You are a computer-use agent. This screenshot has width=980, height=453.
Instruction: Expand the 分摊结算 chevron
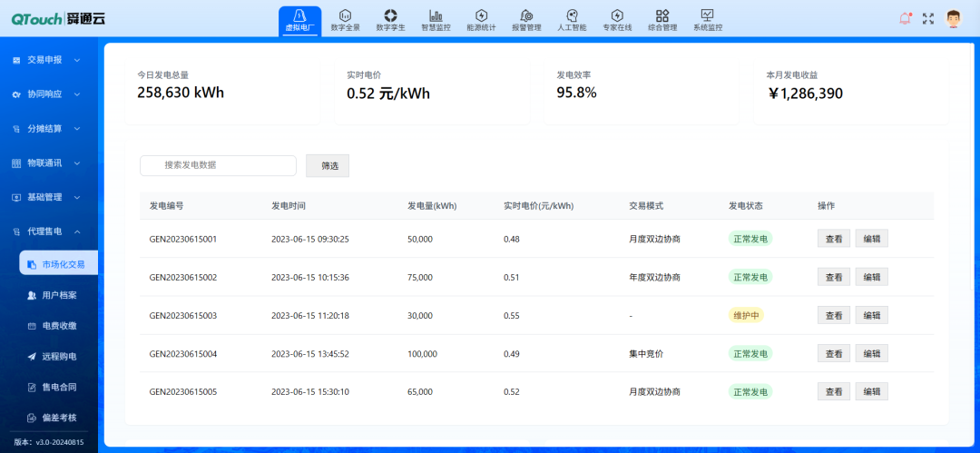tap(77, 129)
